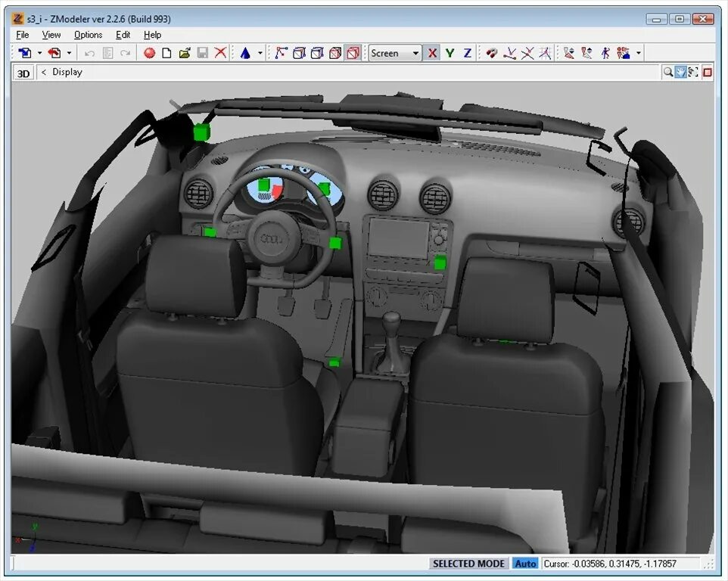Toggle the Y axis lock

(x=450, y=53)
